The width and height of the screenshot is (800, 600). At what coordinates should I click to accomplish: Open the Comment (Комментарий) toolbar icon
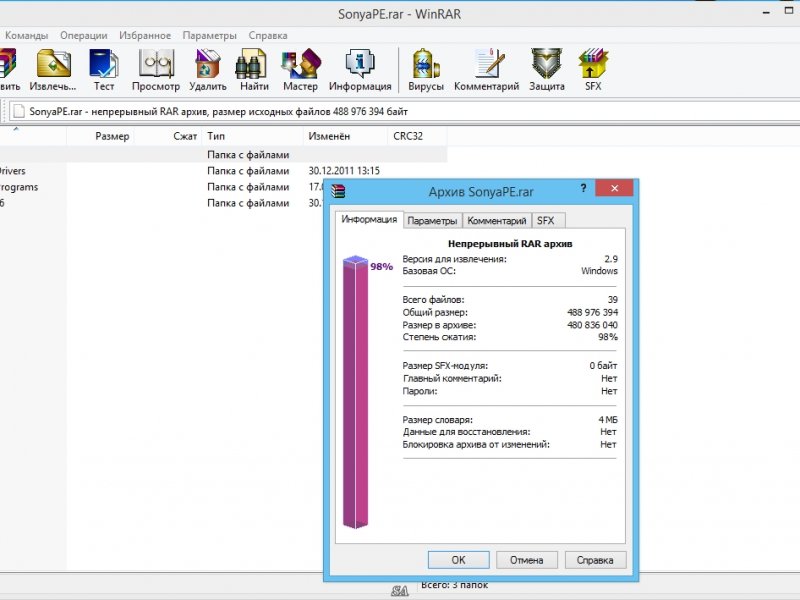coord(486,70)
